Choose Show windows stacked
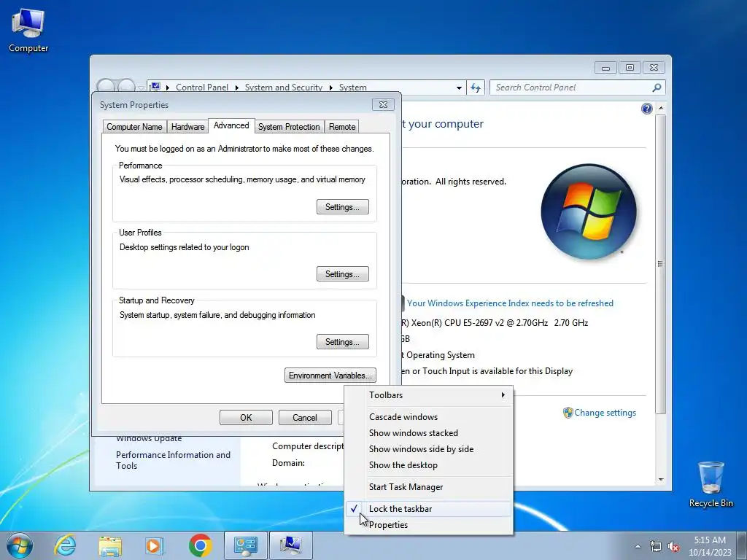The image size is (747, 560). (428, 433)
